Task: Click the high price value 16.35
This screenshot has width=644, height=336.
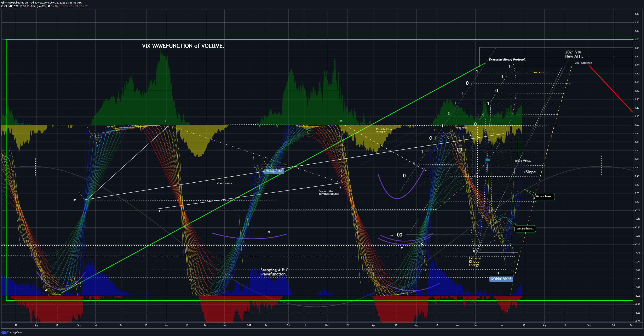Action: 64,6
